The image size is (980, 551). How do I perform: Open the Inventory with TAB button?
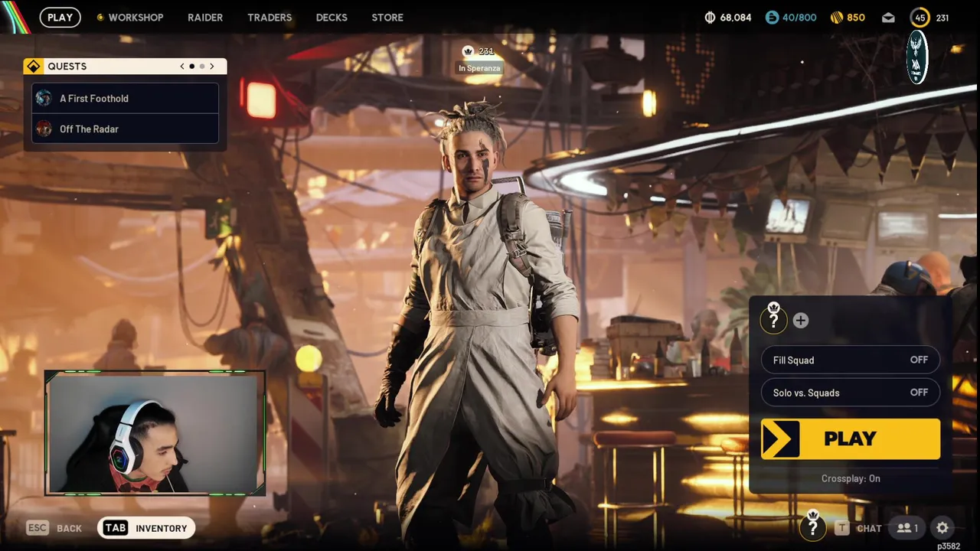(x=145, y=528)
